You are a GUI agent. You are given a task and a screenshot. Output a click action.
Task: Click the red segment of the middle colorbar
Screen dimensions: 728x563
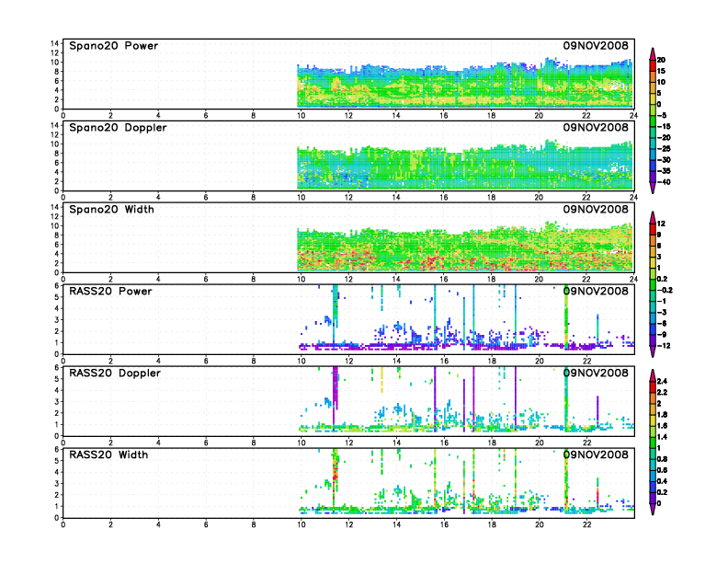coord(653,229)
